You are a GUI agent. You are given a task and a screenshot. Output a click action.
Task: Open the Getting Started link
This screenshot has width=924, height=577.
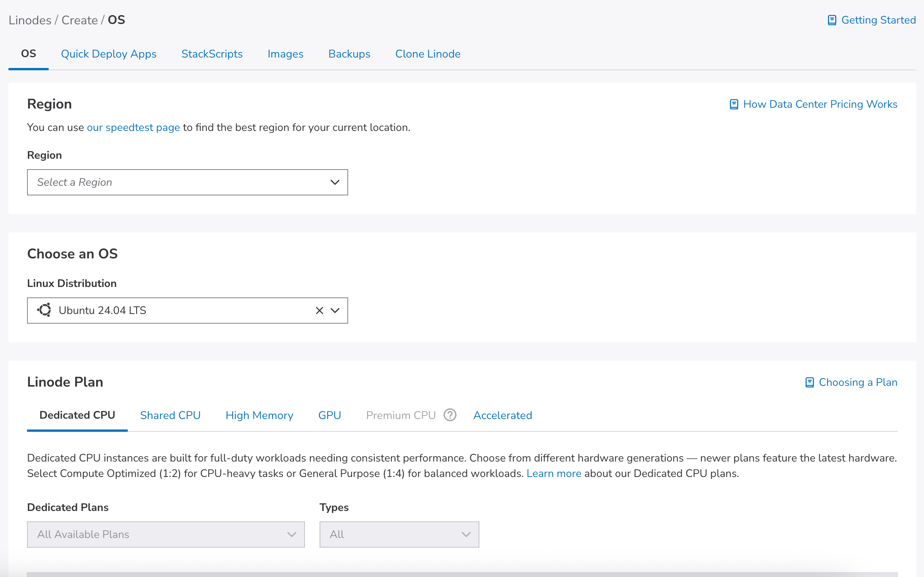(x=878, y=20)
